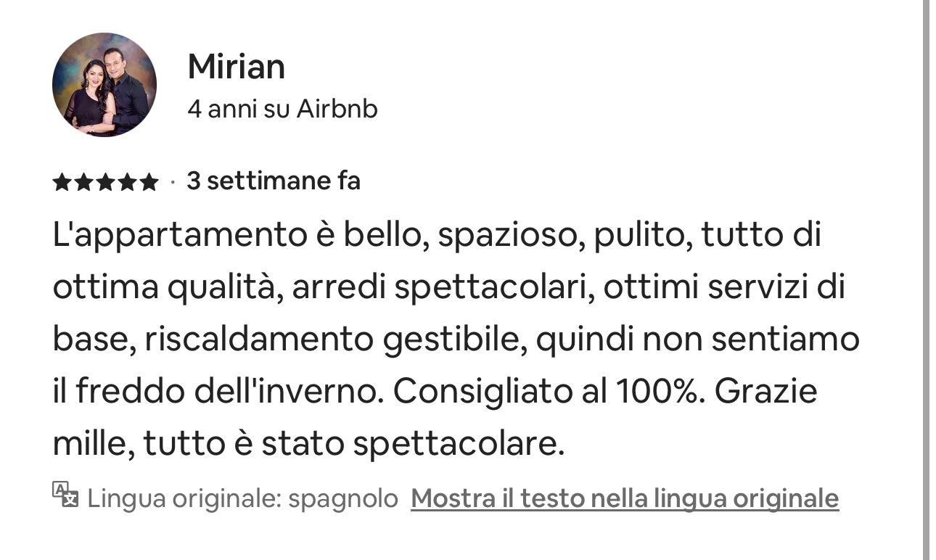This screenshot has width=936, height=560.
Task: Click 'Grazie' at the end of the fourth line
Action: (x=766, y=392)
